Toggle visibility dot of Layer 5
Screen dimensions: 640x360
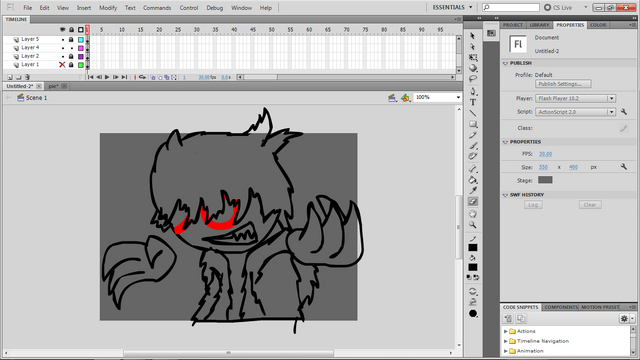point(63,40)
